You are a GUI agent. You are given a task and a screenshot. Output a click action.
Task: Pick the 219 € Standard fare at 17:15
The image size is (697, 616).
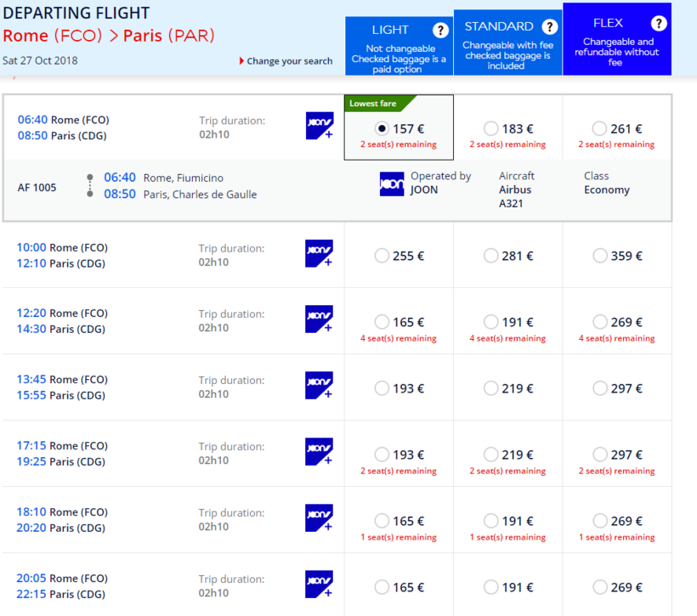click(x=491, y=455)
